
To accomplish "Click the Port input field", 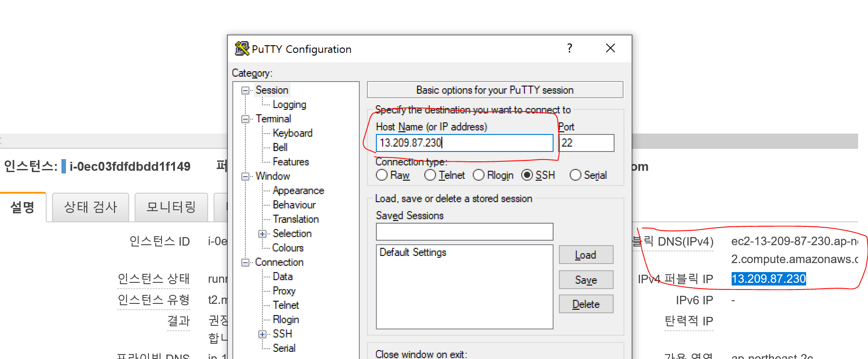I will tap(586, 143).
